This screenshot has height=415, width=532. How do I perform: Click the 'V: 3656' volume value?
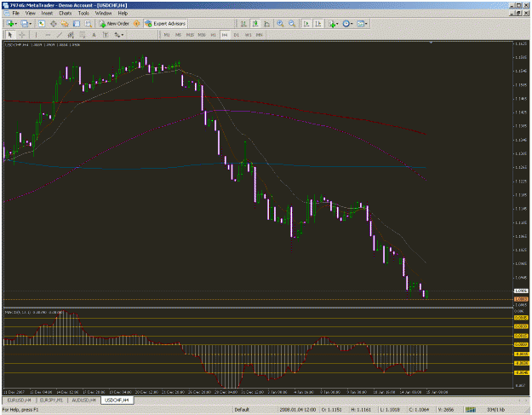click(446, 410)
